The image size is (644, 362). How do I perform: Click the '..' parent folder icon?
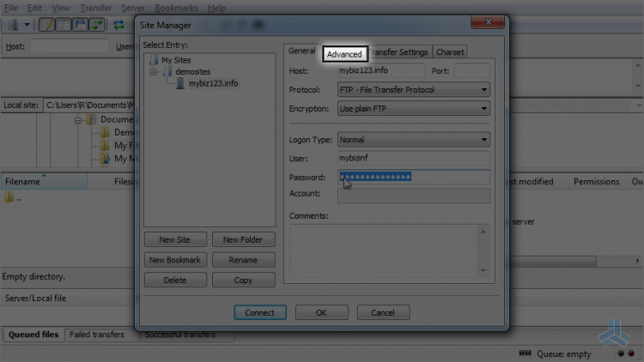pyautogui.click(x=9, y=198)
